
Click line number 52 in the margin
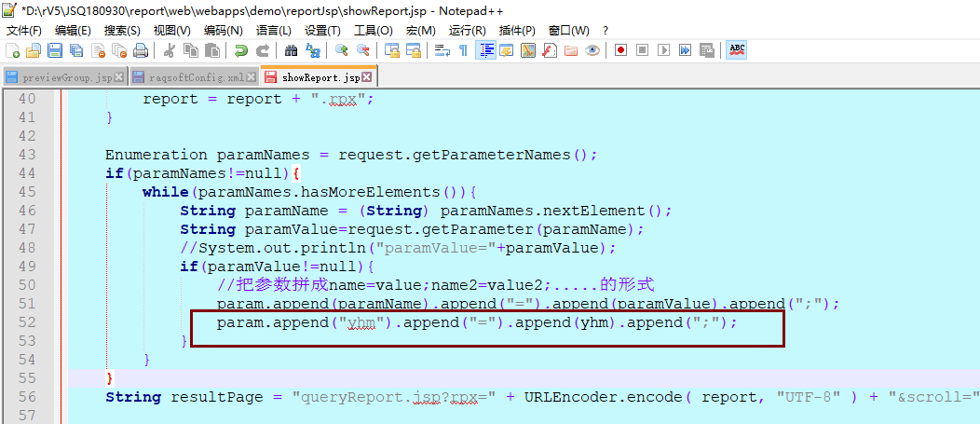tap(27, 322)
